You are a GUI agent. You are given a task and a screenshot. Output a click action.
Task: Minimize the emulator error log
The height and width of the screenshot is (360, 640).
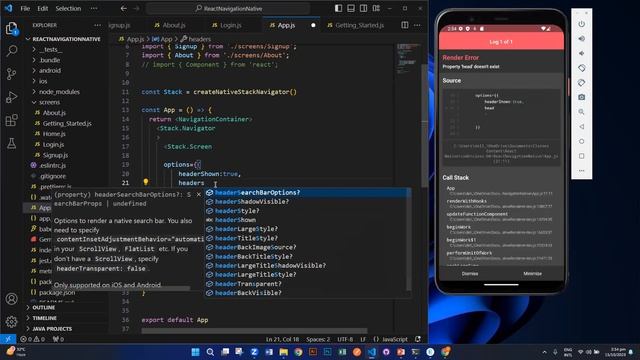click(532, 273)
